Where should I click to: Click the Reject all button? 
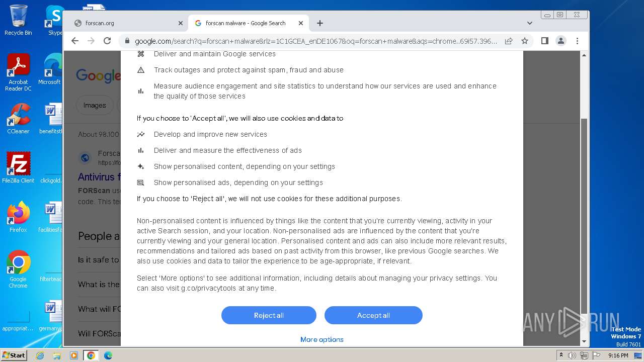[269, 315]
